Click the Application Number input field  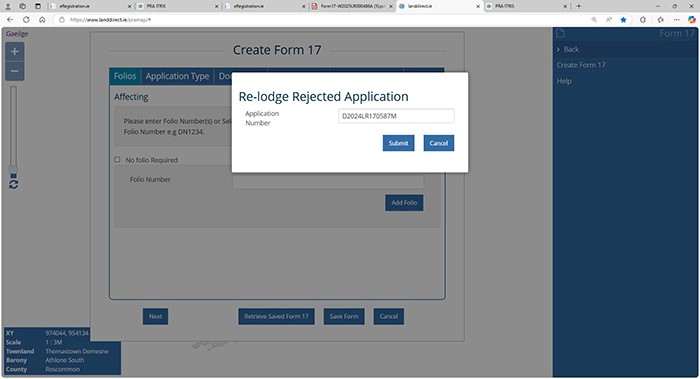point(396,116)
